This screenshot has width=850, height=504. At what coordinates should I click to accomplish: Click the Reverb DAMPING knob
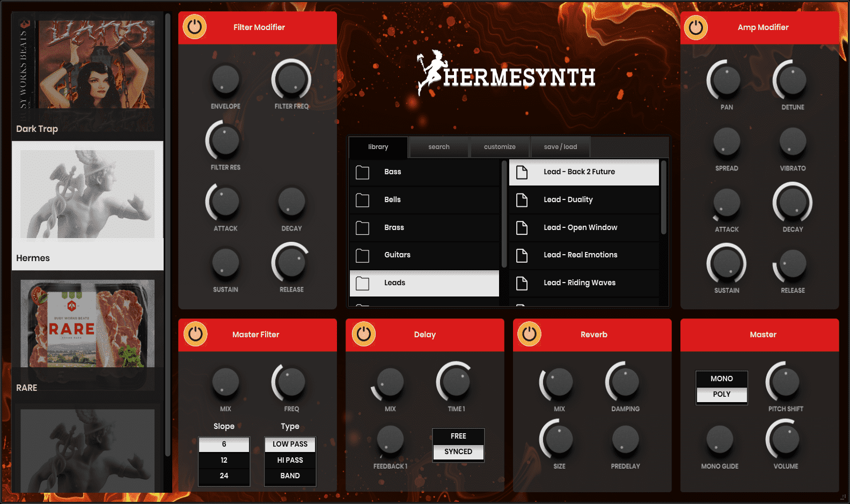(625, 382)
